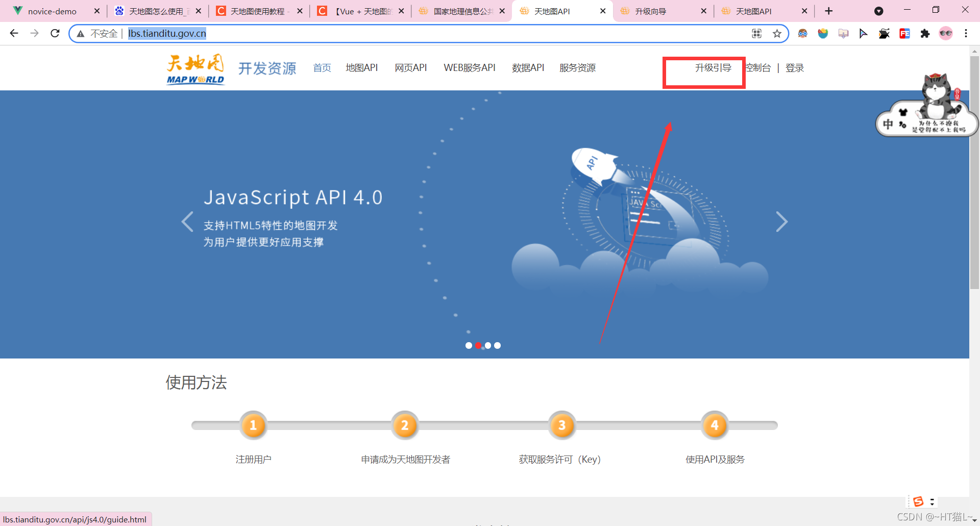The image size is (980, 526).
Task: Select fourth carousel dot
Action: pyautogui.click(x=498, y=346)
